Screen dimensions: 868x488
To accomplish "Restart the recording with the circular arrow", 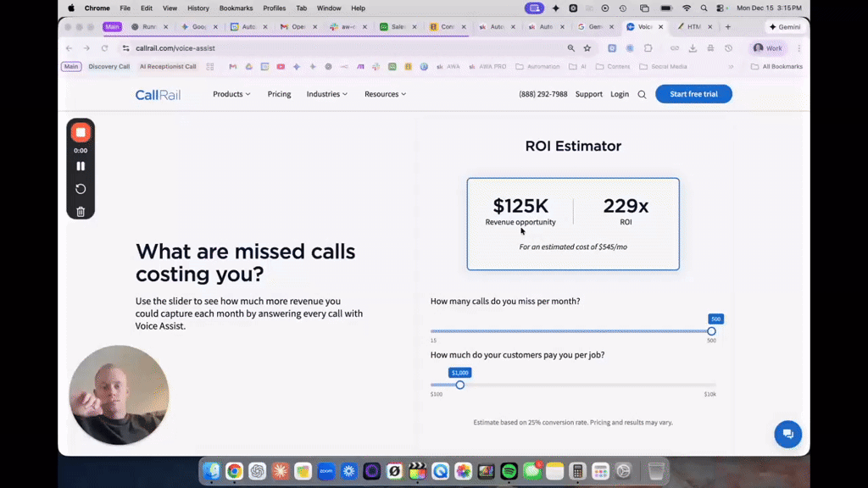I will [x=81, y=189].
